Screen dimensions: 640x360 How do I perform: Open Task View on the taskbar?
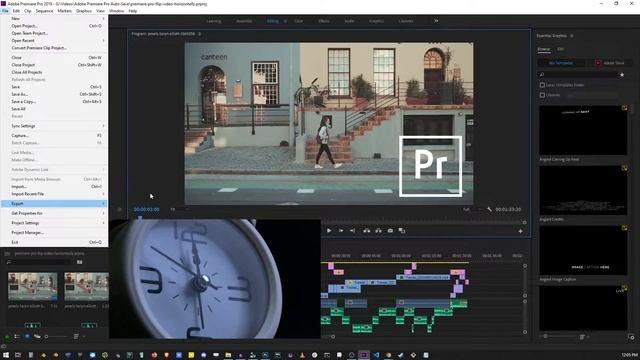click(x=18, y=355)
